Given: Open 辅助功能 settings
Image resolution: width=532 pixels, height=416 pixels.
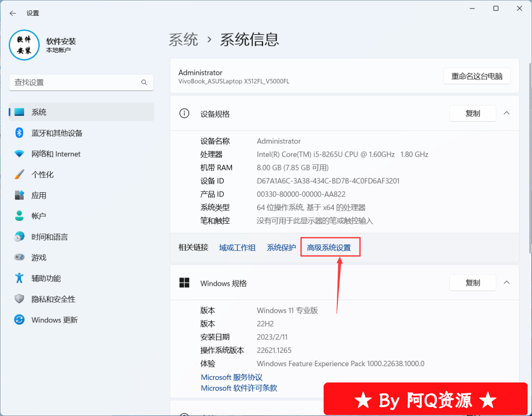Looking at the screenshot, I should pos(81,278).
